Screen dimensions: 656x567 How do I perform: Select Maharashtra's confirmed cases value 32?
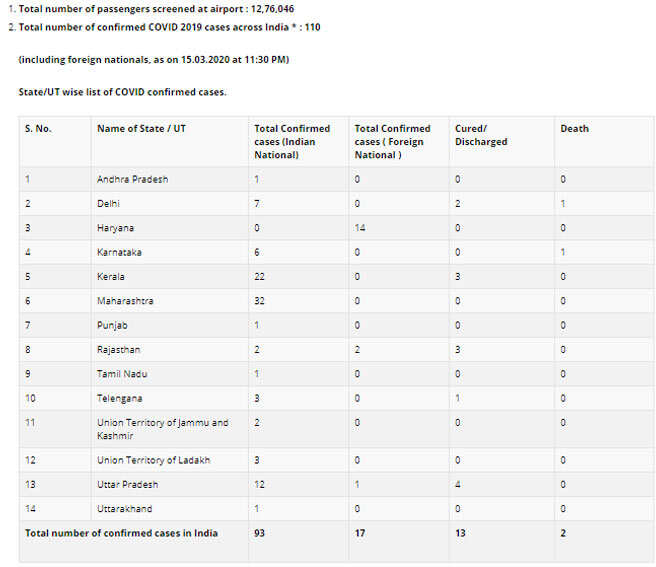point(259,301)
